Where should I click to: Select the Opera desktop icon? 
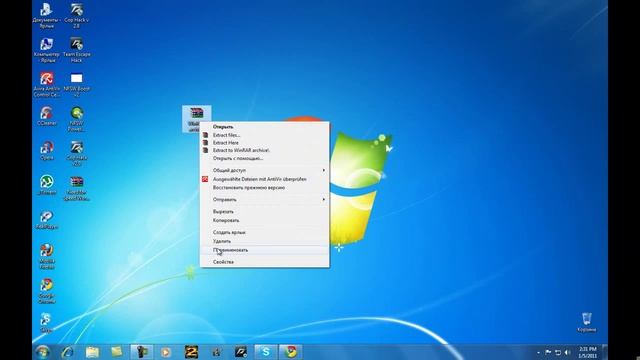47,151
